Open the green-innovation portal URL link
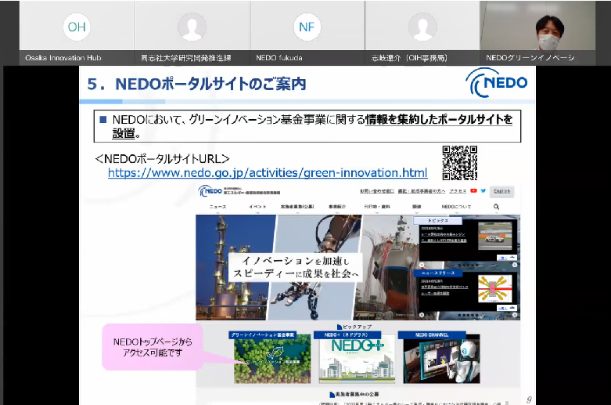The height and width of the screenshot is (405, 611). [x=267, y=173]
